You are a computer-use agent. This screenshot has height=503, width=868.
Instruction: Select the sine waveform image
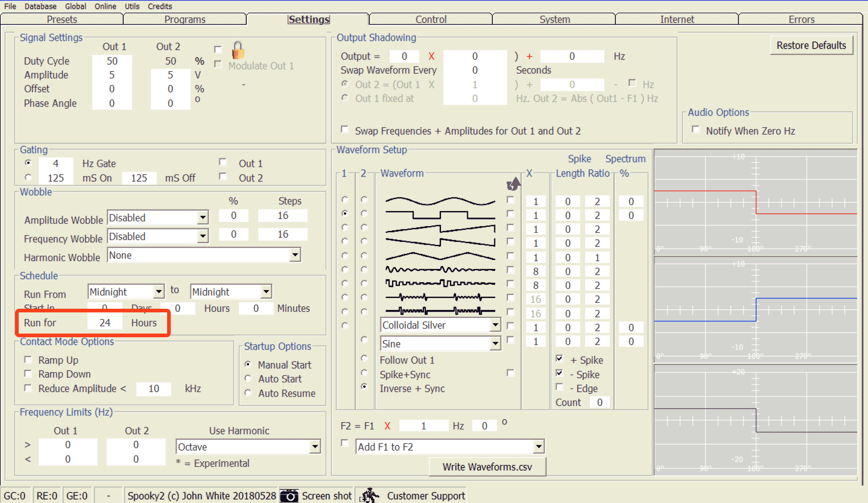440,200
